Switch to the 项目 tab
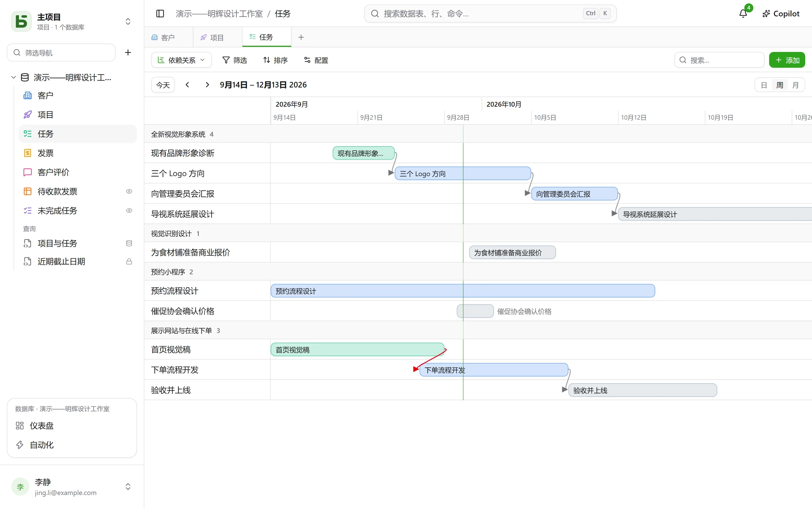 pos(217,37)
